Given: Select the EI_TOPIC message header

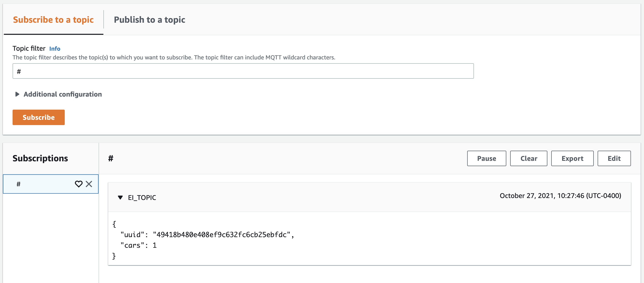Looking at the screenshot, I should point(142,197).
